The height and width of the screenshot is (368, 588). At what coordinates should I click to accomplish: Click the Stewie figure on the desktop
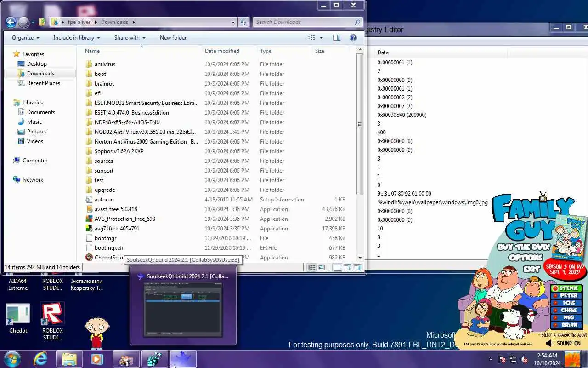click(x=96, y=332)
